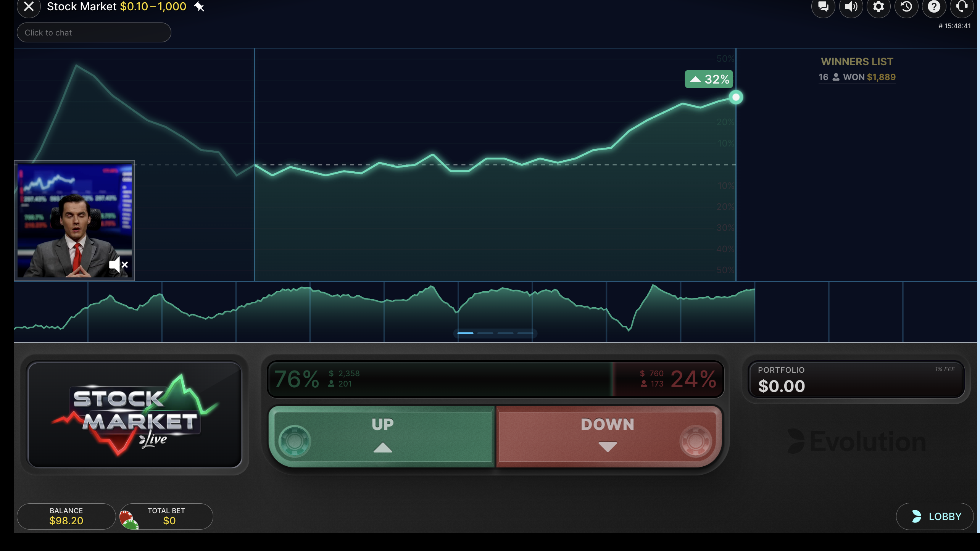The width and height of the screenshot is (980, 551).
Task: Open settings with the gear icon
Action: click(x=878, y=7)
